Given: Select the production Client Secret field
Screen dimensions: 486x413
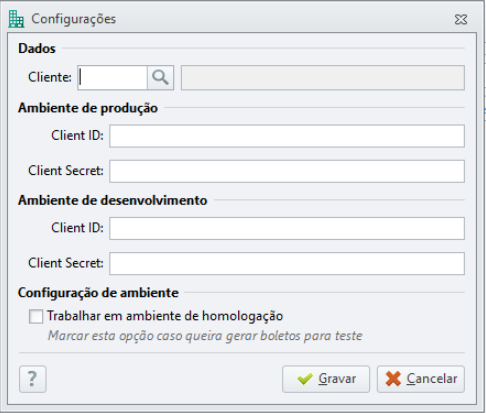Looking at the screenshot, I should coord(287,171).
